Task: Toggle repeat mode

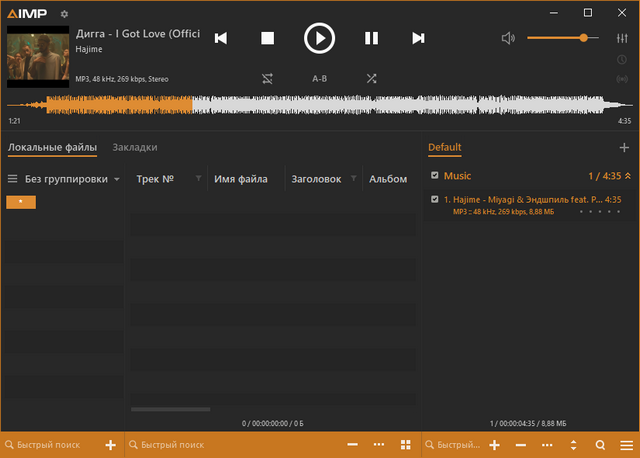Action: click(x=267, y=77)
